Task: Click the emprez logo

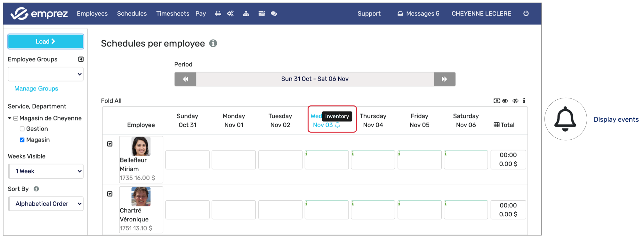Action: click(39, 13)
